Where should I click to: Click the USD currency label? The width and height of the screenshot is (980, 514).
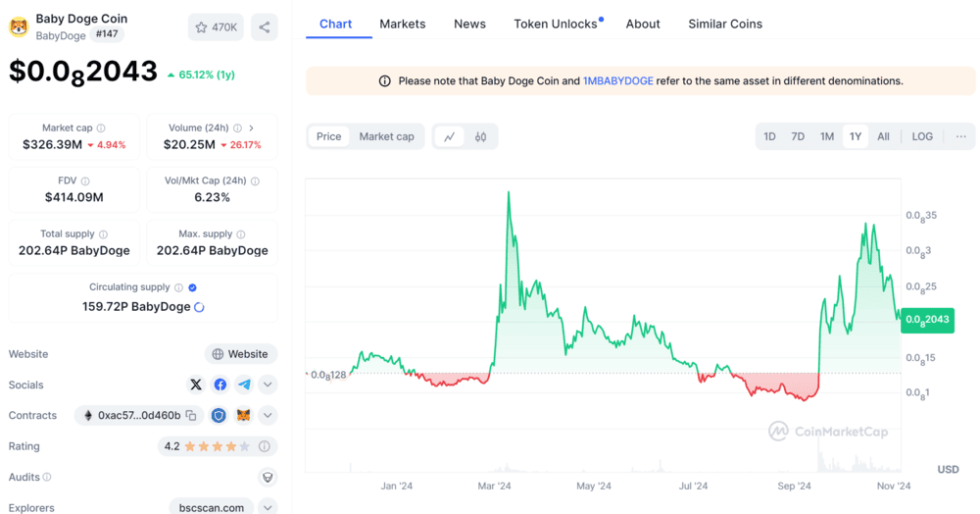[948, 470]
